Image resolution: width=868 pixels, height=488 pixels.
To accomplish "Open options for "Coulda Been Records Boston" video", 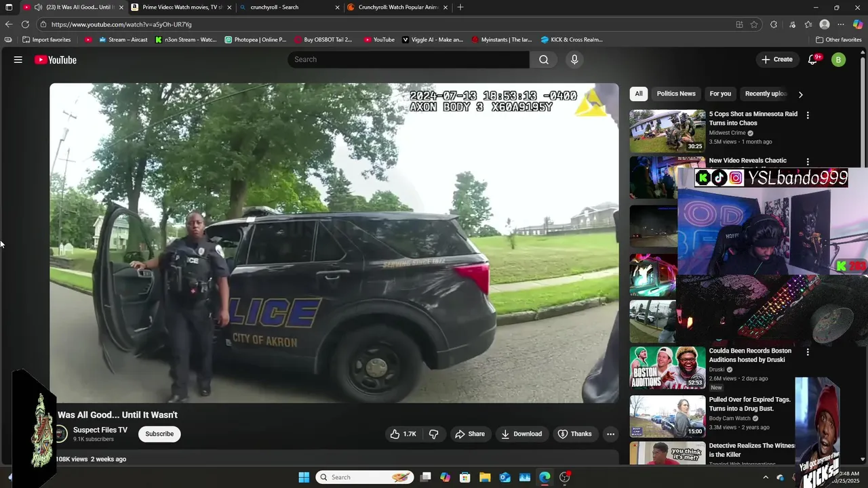I will coord(808,352).
